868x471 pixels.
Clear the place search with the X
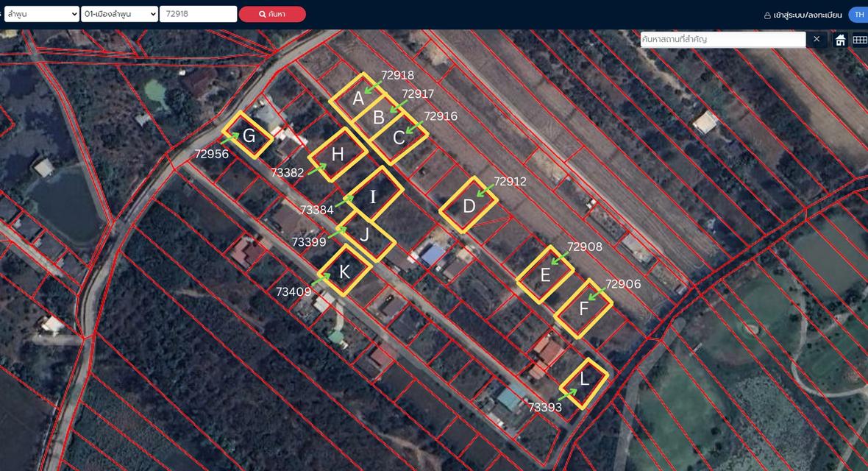(x=817, y=39)
